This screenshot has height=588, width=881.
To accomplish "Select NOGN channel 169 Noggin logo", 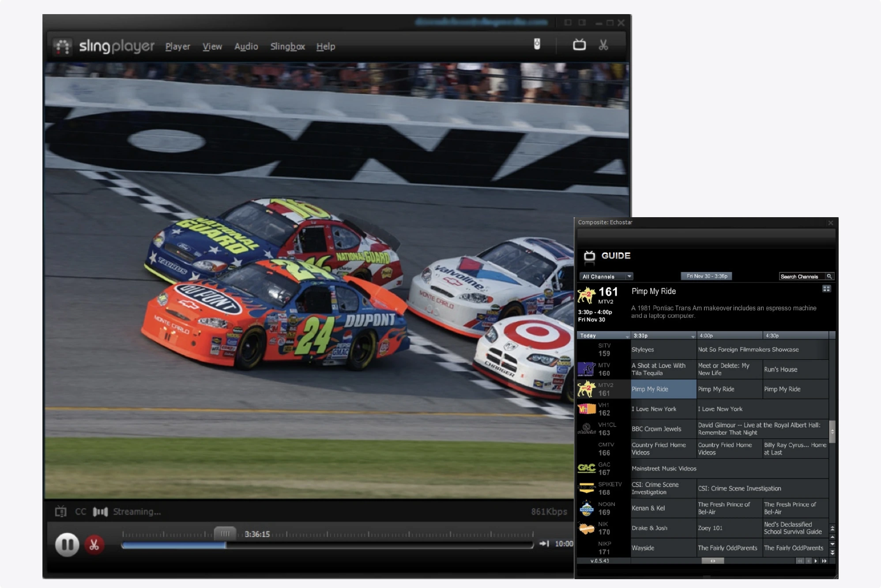I will 587,508.
